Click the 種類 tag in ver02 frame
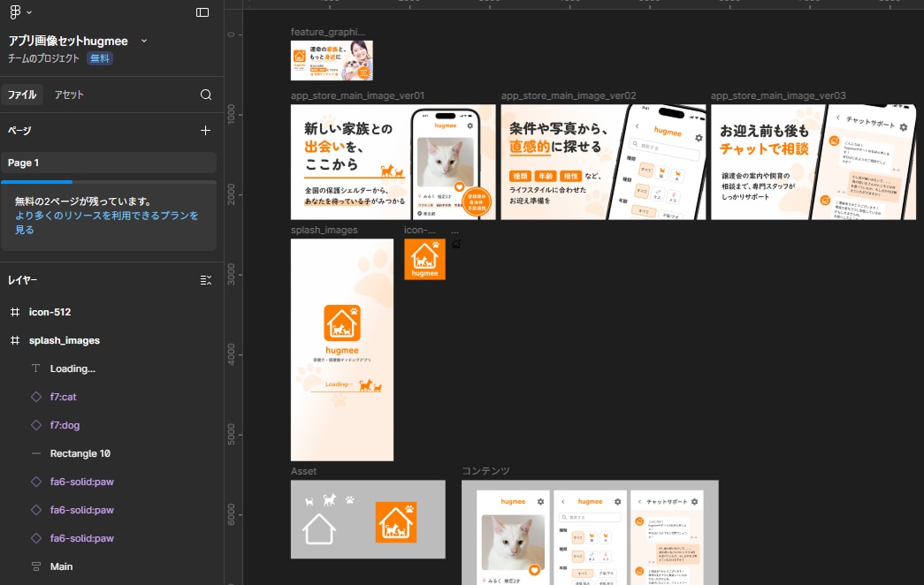924x585 pixels. pos(520,176)
